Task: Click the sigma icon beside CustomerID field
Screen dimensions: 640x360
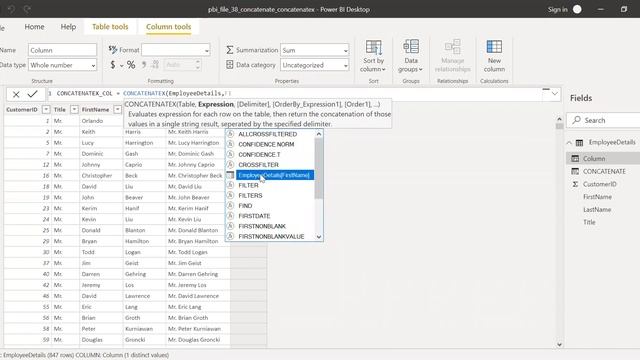Action: [x=575, y=184]
